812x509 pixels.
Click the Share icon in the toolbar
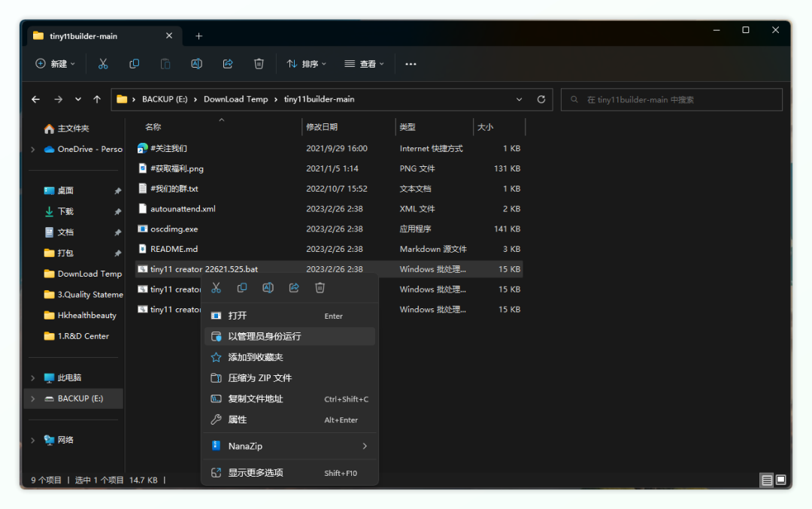tap(228, 64)
